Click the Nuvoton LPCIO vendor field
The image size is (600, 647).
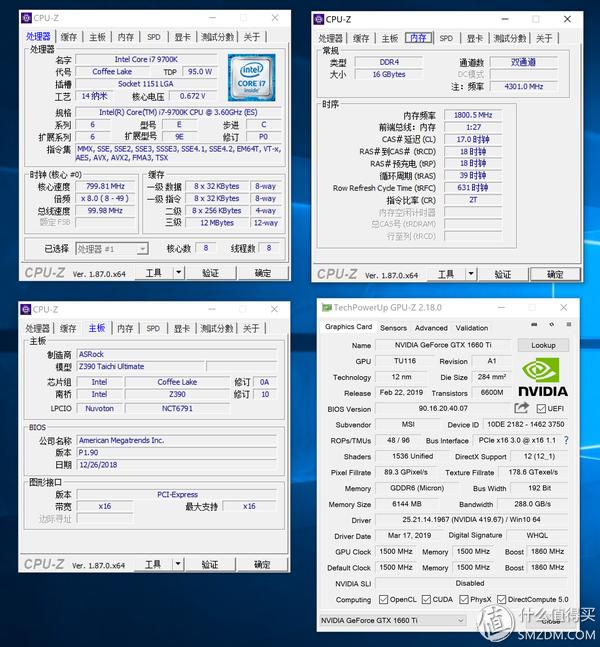pyautogui.click(x=99, y=409)
